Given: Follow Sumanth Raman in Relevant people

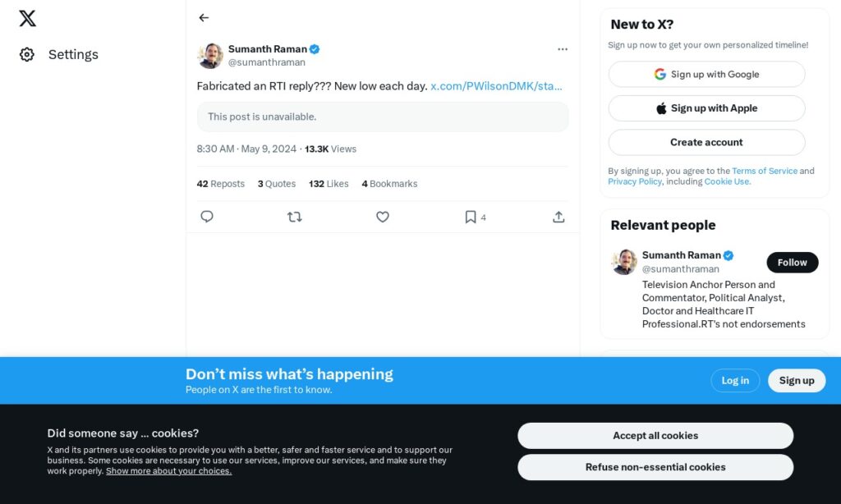Looking at the screenshot, I should (792, 263).
